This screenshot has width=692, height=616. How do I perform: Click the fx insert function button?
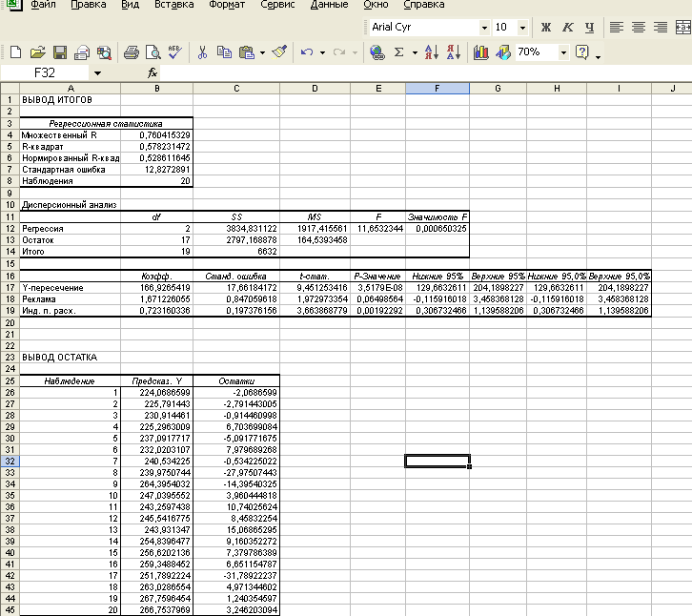click(153, 72)
